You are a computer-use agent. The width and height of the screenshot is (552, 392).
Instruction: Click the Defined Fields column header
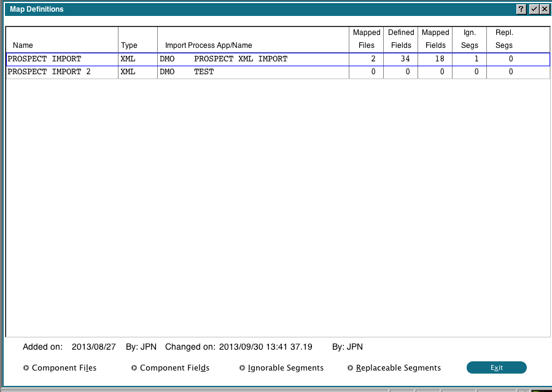(x=401, y=39)
